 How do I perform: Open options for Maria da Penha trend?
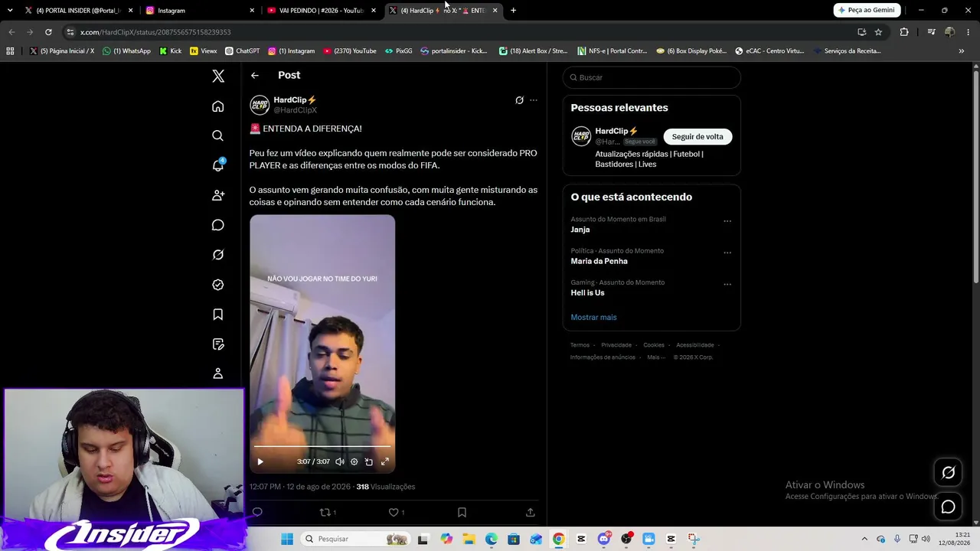[x=727, y=253]
